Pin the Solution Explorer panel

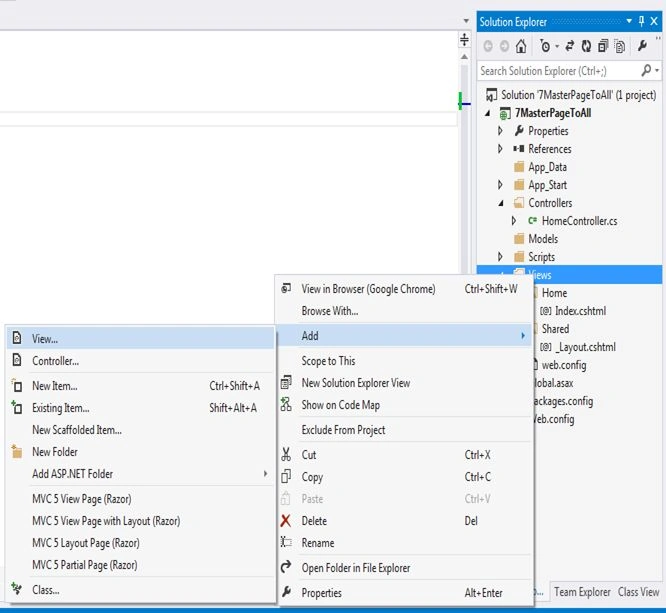pos(641,21)
